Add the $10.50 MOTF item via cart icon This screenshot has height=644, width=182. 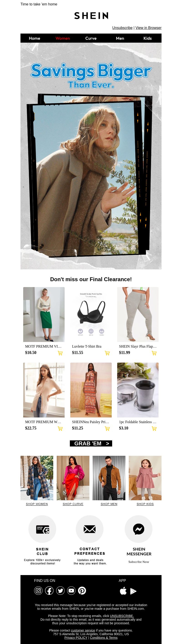[60, 353]
